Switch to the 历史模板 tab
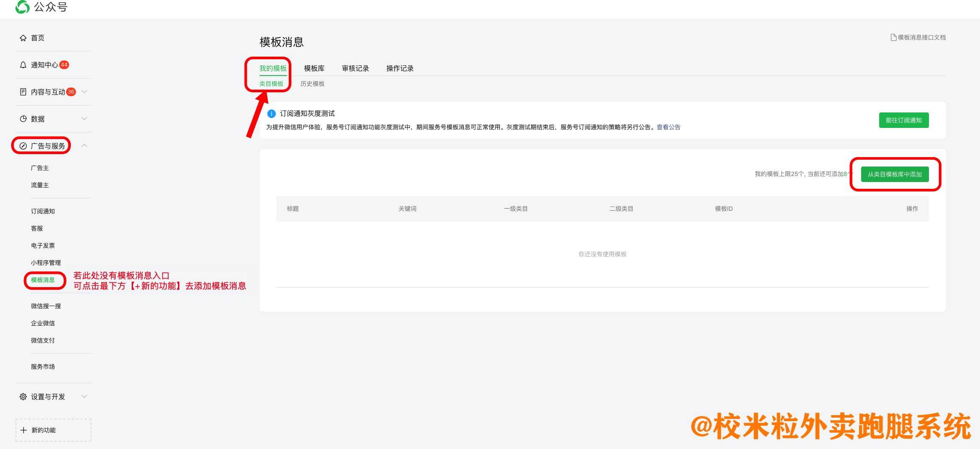The height and width of the screenshot is (449, 980). [313, 84]
